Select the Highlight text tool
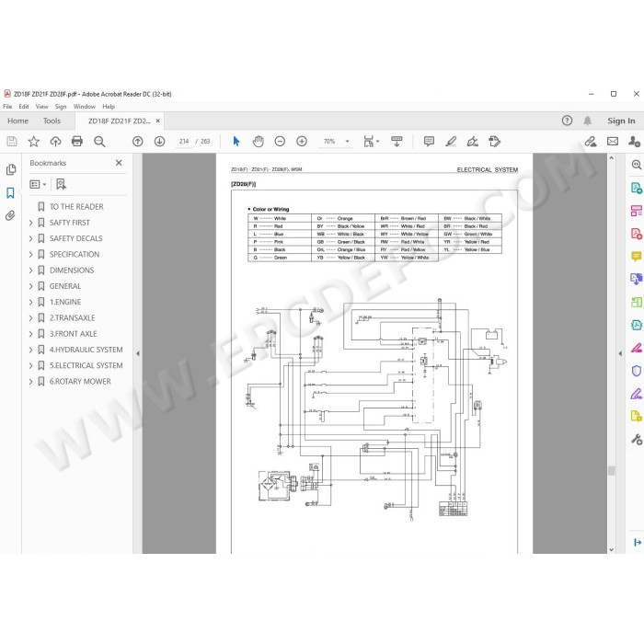Screen dimensions: 644x644 pyautogui.click(x=451, y=142)
